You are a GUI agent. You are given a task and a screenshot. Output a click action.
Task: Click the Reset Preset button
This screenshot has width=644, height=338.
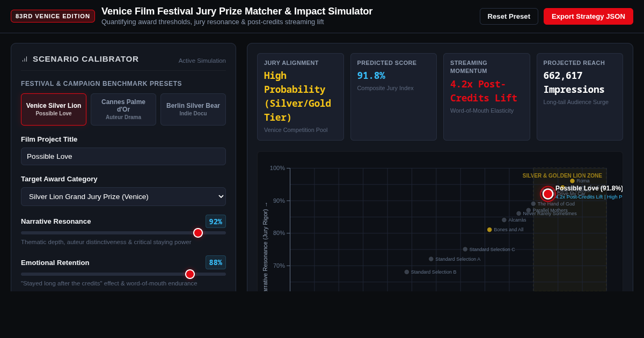(509, 16)
